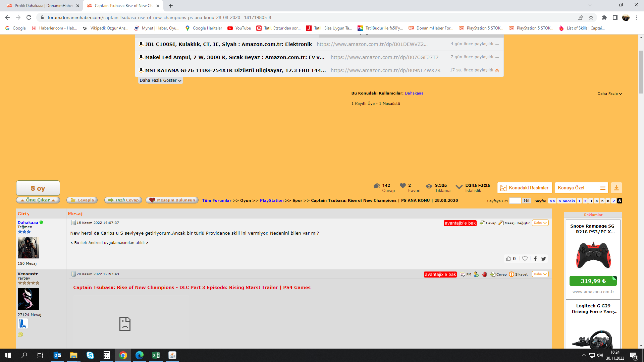
Task: Open Chrome side panel icon
Action: pos(615,17)
